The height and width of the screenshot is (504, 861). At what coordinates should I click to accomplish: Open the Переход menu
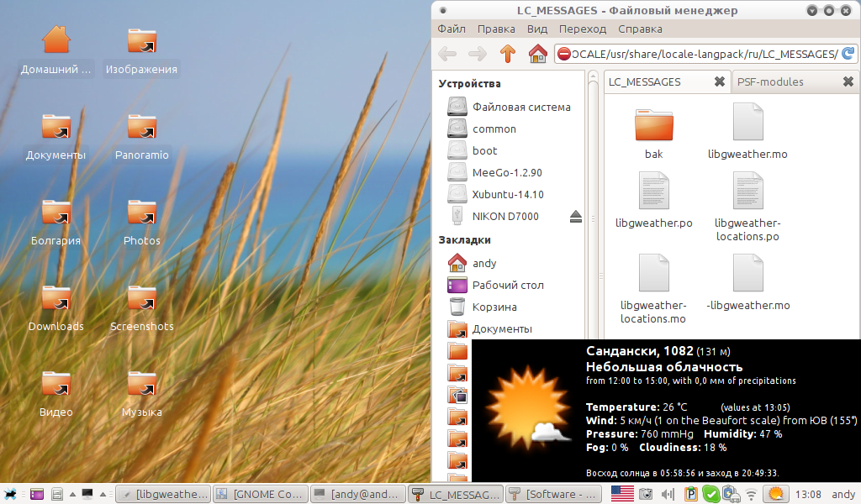click(582, 29)
